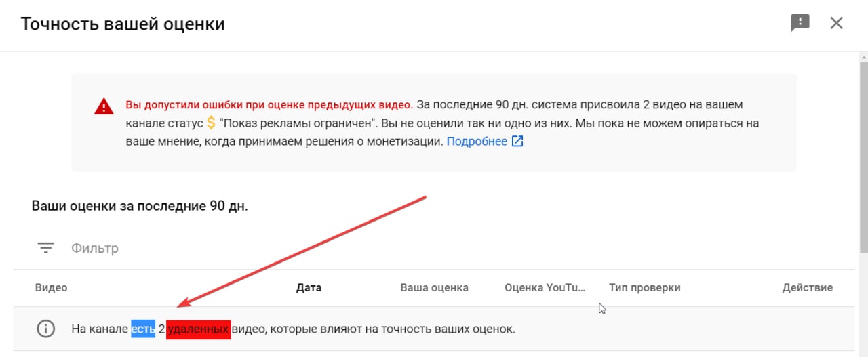Sort by the "Видео" column header
868x357 pixels.
[52, 287]
